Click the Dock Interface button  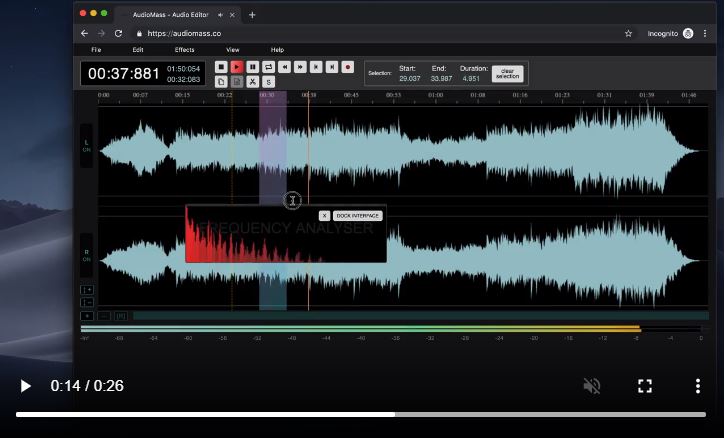tap(357, 216)
